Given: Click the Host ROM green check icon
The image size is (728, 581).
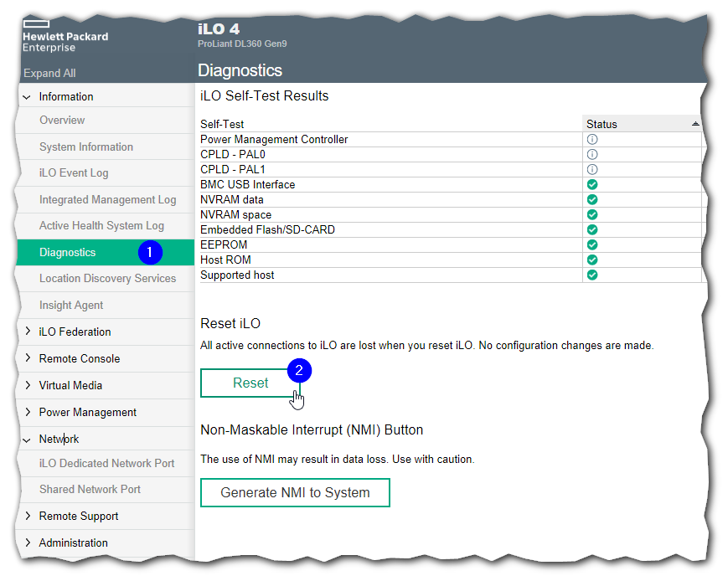Looking at the screenshot, I should point(592,260).
